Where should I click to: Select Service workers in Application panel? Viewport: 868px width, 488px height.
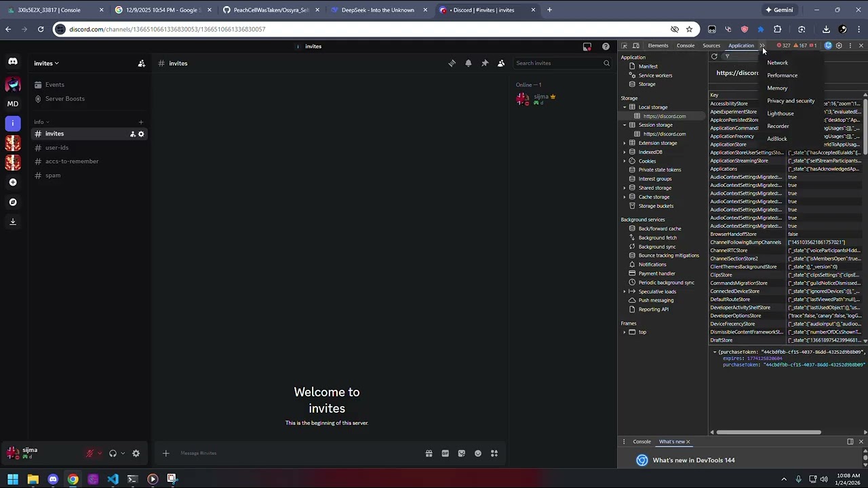click(655, 75)
